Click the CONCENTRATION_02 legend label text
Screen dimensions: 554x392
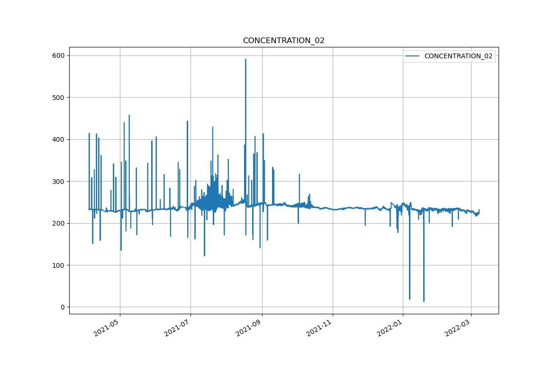click(x=458, y=56)
